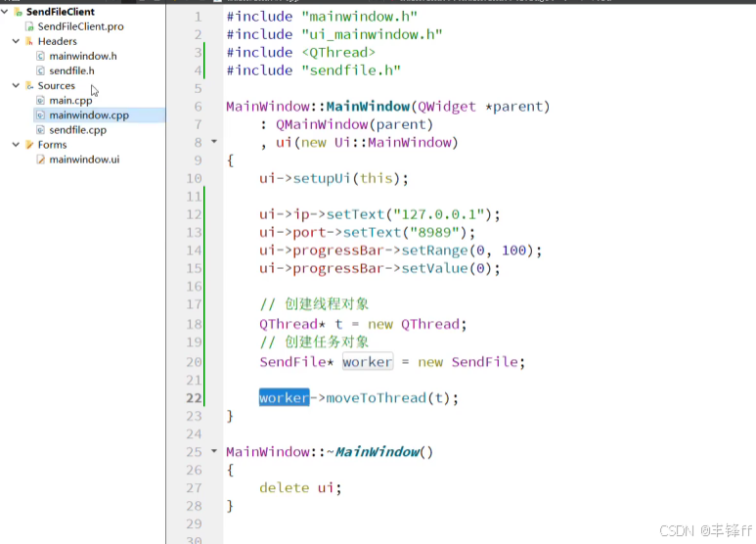756x544 pixels.
Task: Click the mainwindow.cpp file icon
Action: [40, 115]
